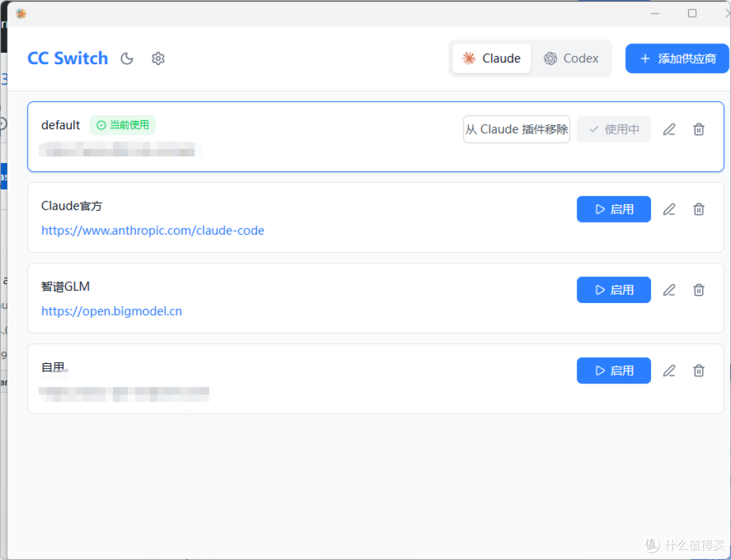Screen dimensions: 731x560
Task: Click the 添加供应商 button
Action: click(x=677, y=59)
